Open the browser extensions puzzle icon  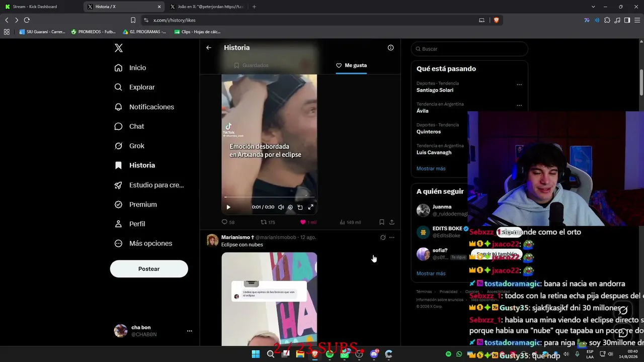[x=607, y=20]
